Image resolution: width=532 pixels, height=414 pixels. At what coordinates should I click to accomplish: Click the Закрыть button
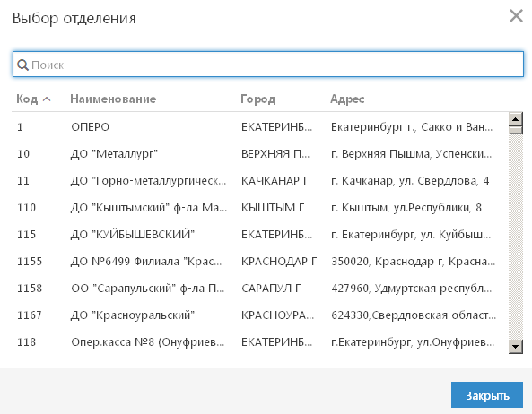coord(487,395)
